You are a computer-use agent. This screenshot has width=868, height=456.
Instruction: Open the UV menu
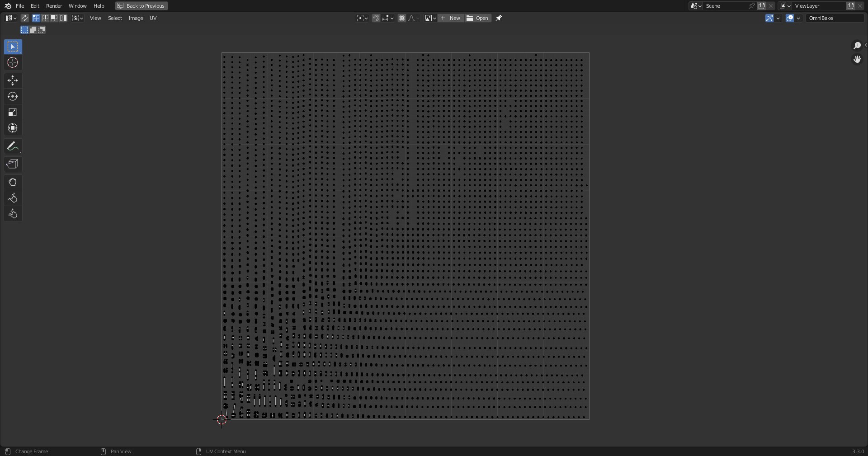153,18
